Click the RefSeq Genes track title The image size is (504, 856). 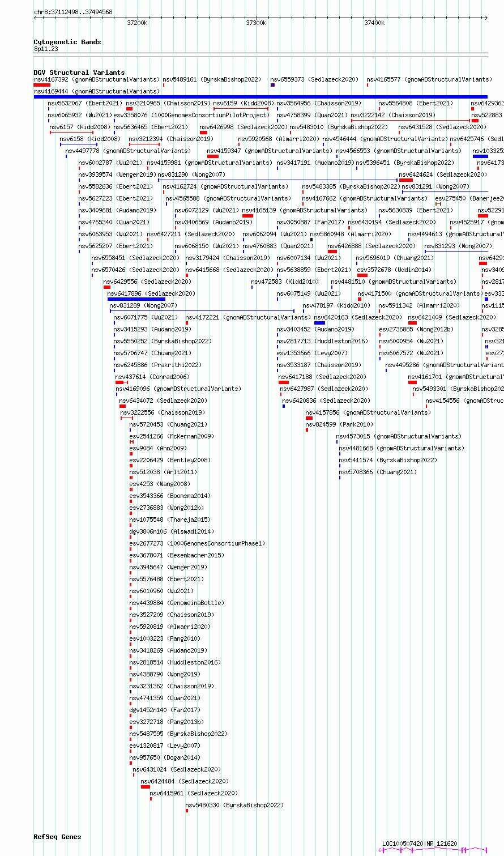point(57,837)
